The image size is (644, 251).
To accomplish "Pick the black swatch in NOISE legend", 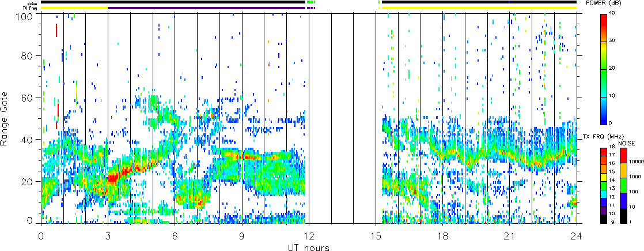I will 623,216.
